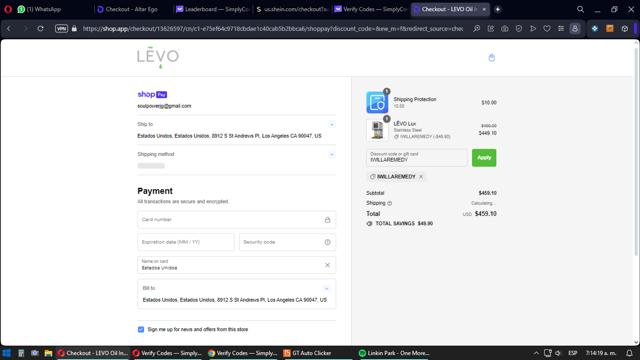The image size is (640, 360).
Task: Toggle Sign me up for news checkbox
Action: (x=141, y=329)
